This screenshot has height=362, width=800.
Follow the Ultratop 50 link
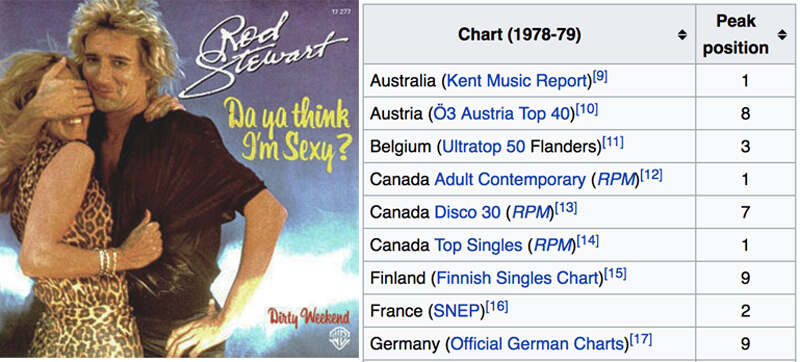484,147
